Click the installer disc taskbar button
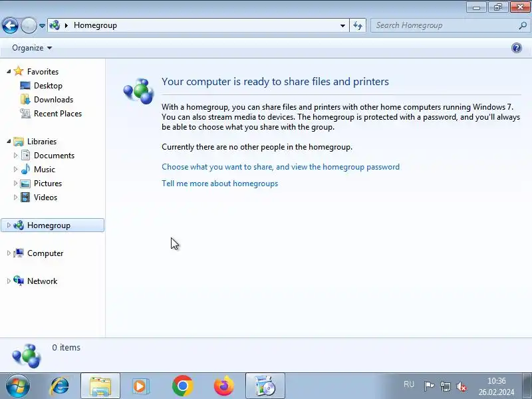The height and width of the screenshot is (399, 532). point(265,386)
